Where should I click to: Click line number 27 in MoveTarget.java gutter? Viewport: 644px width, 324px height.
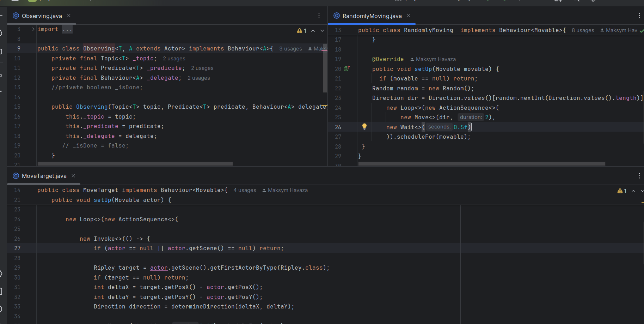click(17, 248)
